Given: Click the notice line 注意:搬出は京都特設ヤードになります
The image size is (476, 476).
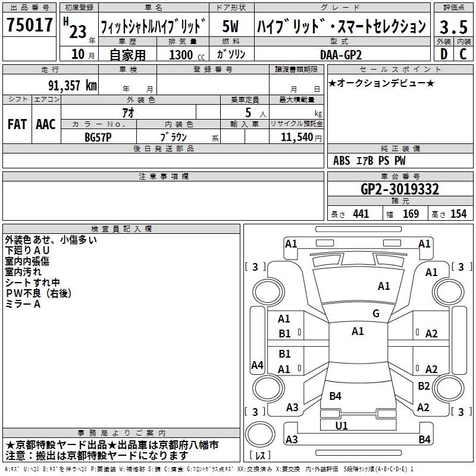Looking at the screenshot, I should [97, 456].
